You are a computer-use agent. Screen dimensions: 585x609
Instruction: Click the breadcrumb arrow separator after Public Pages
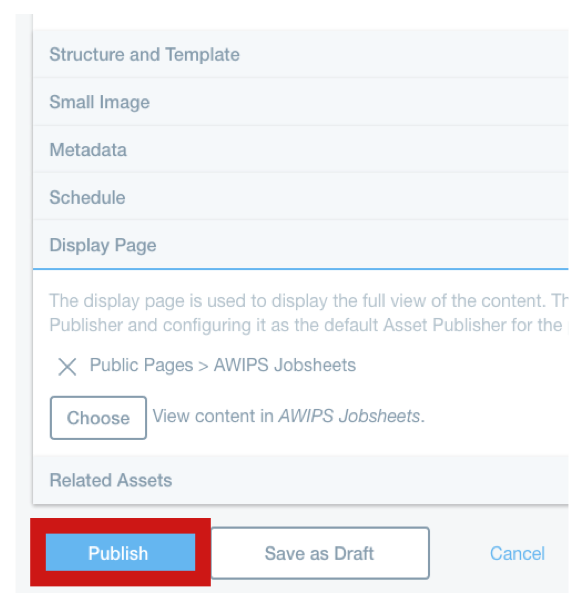coord(203,366)
